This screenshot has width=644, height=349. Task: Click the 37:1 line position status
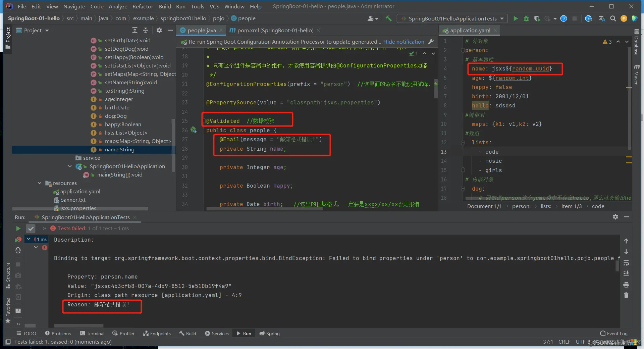coord(548,342)
